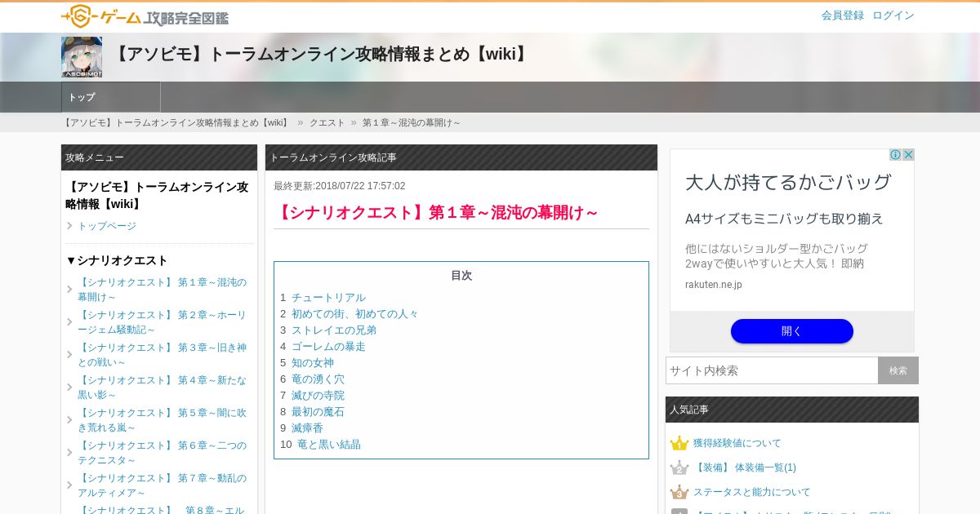Open トップページ in sidebar menu
The height and width of the screenshot is (514, 980).
[x=107, y=226]
